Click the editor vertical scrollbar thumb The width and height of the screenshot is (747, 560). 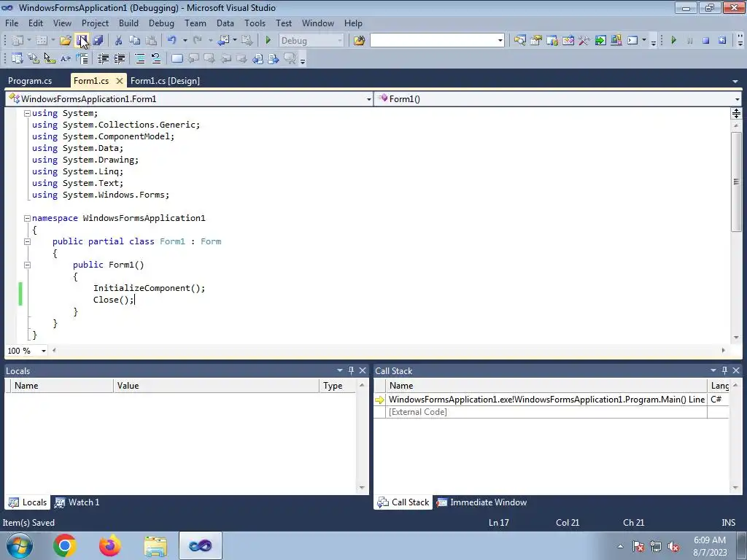point(736,182)
